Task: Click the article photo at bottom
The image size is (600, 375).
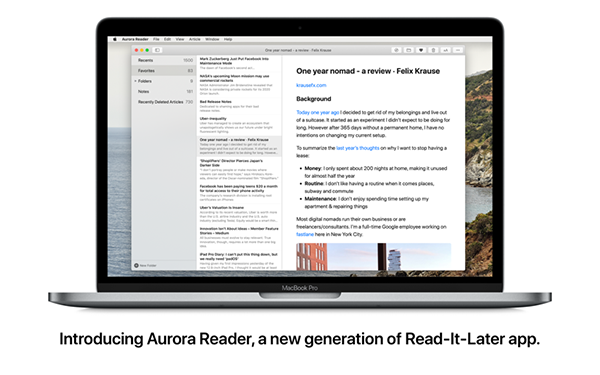Action: pyautogui.click(x=373, y=257)
